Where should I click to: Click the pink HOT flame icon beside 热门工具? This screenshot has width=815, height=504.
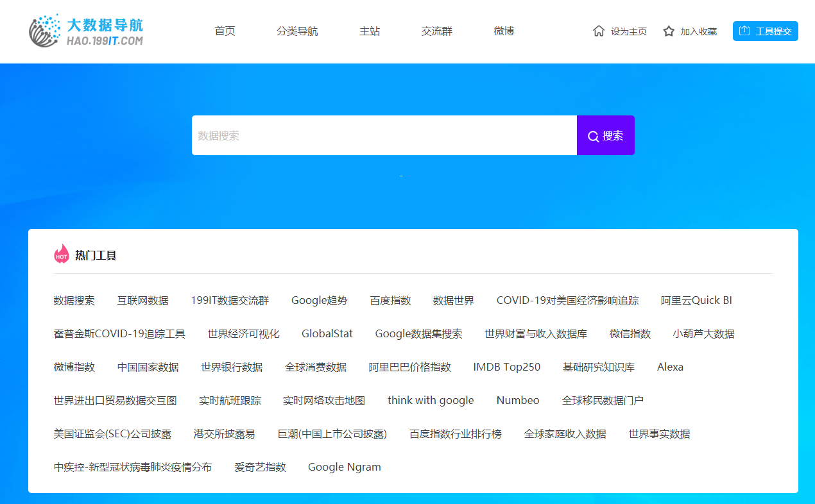tap(62, 254)
